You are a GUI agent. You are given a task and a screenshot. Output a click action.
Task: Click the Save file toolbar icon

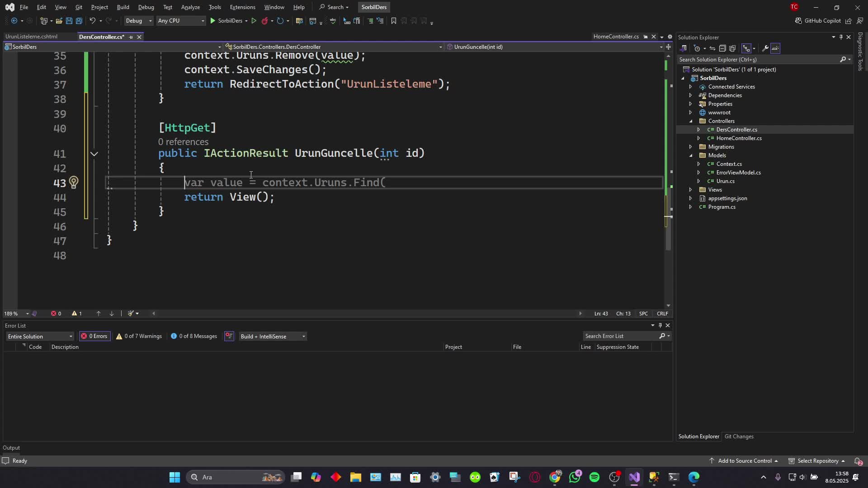69,21
